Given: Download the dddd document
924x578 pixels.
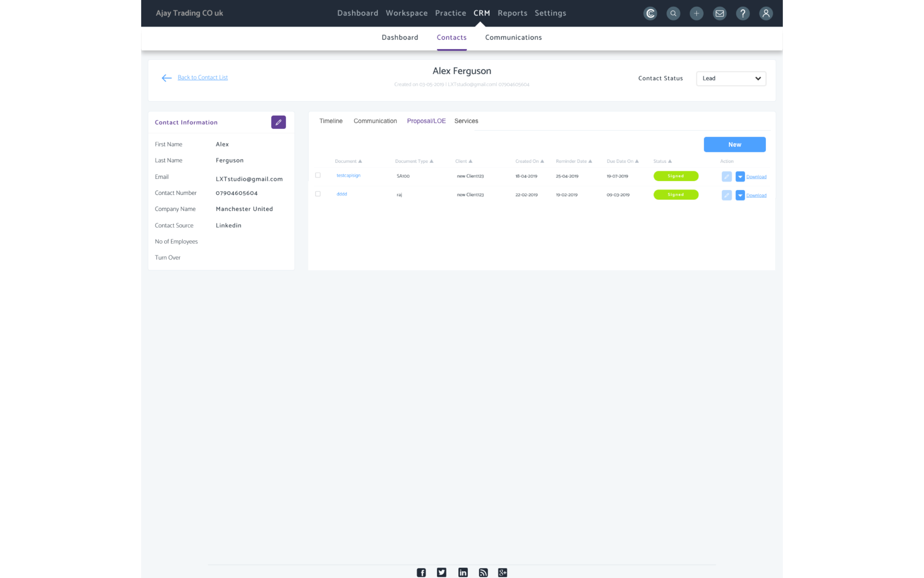Looking at the screenshot, I should click(756, 195).
